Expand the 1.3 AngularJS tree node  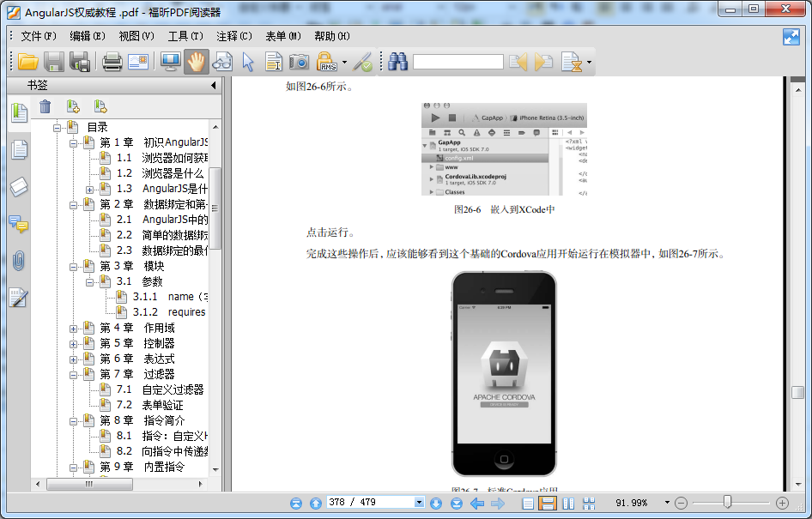89,190
